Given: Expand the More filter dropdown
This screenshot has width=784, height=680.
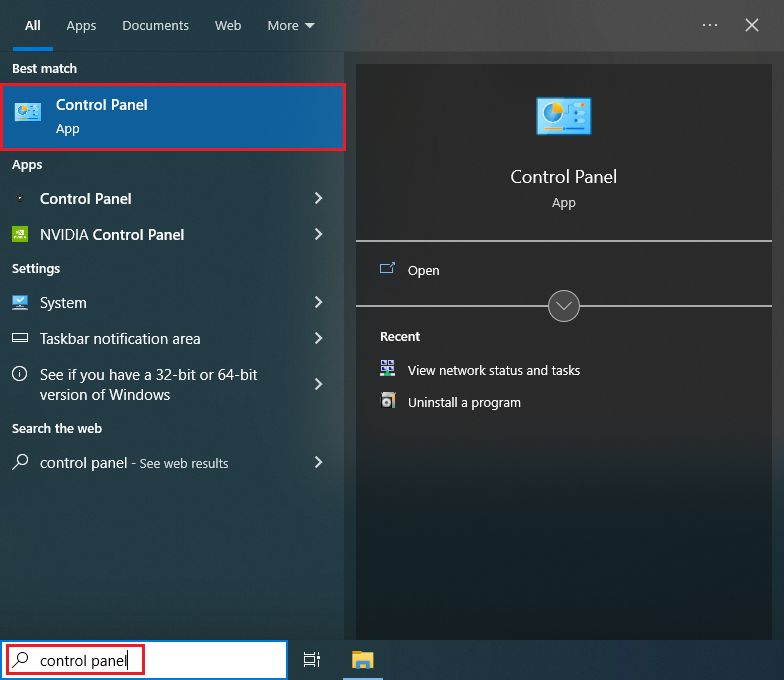Looking at the screenshot, I should tap(291, 26).
